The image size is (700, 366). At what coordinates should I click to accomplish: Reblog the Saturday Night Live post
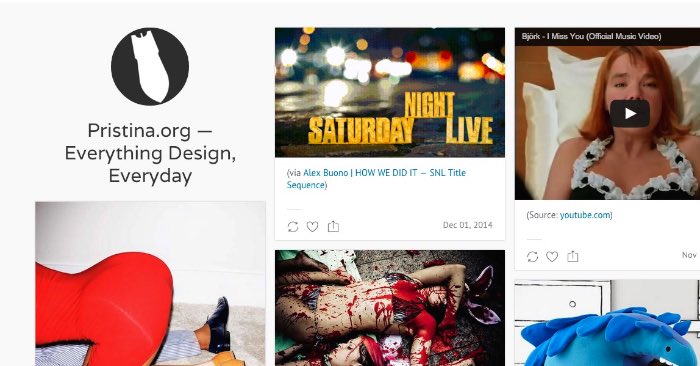(x=293, y=227)
